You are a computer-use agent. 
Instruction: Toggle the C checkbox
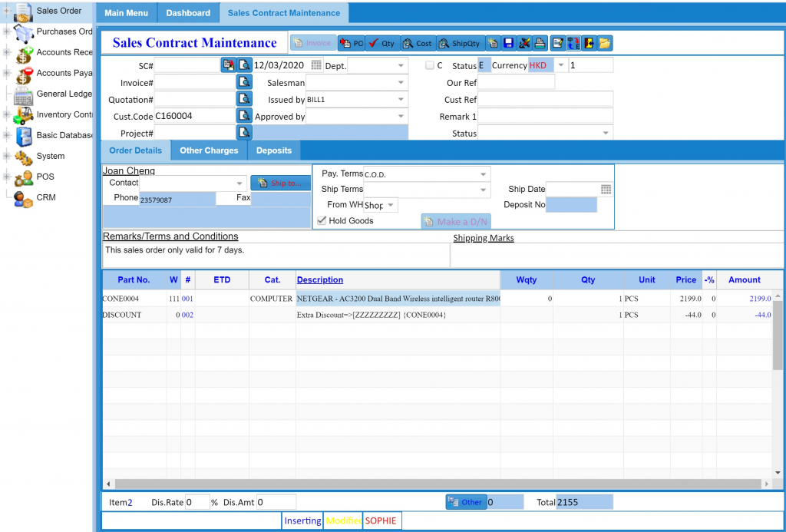click(x=430, y=65)
